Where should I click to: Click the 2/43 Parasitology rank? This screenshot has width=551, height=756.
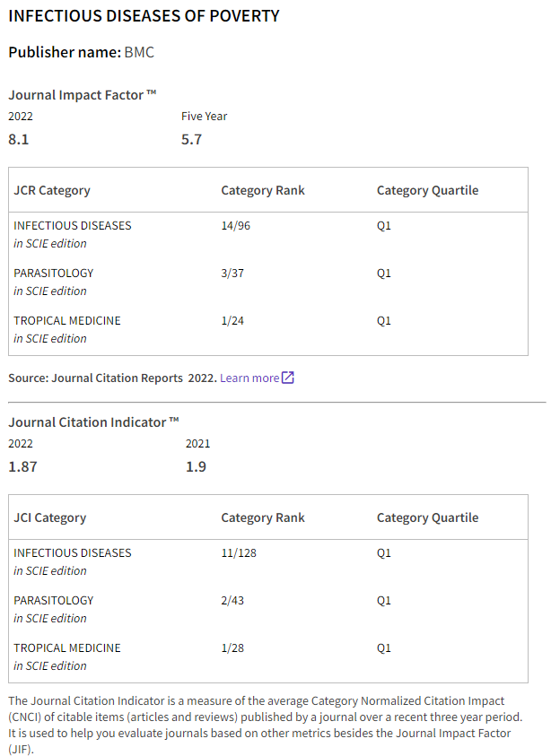(232, 600)
